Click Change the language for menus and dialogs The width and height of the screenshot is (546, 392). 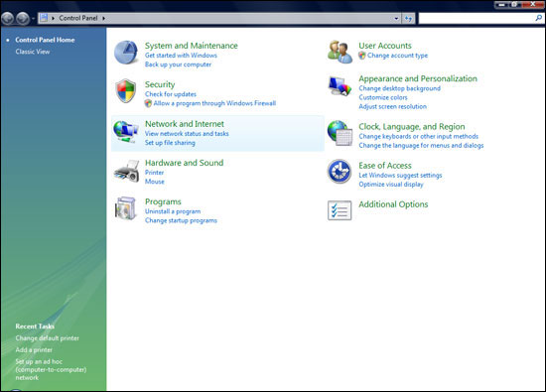coord(421,146)
